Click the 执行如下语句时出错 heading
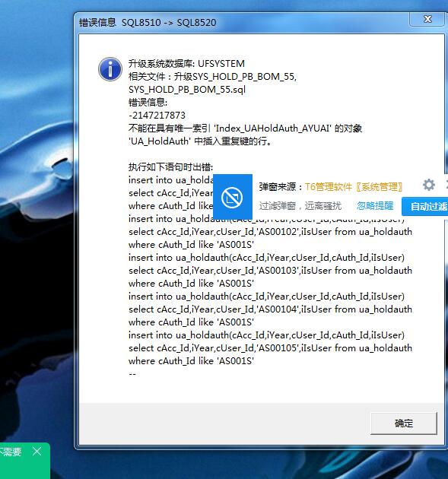 170,167
